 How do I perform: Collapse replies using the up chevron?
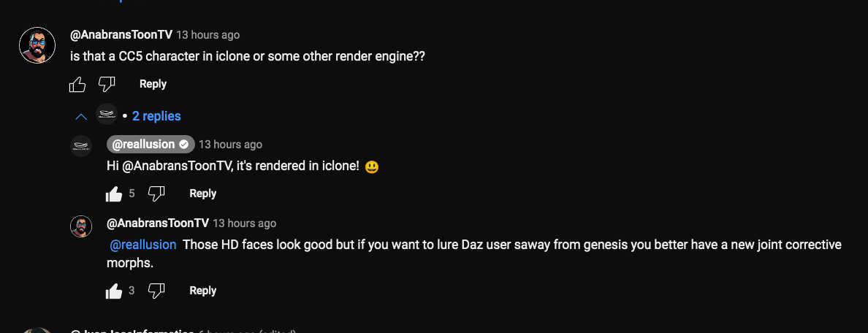(81, 117)
